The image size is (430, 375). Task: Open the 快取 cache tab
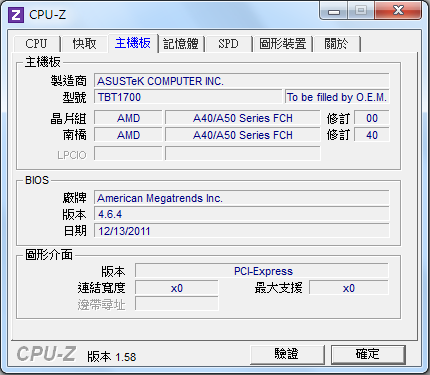pos(84,44)
